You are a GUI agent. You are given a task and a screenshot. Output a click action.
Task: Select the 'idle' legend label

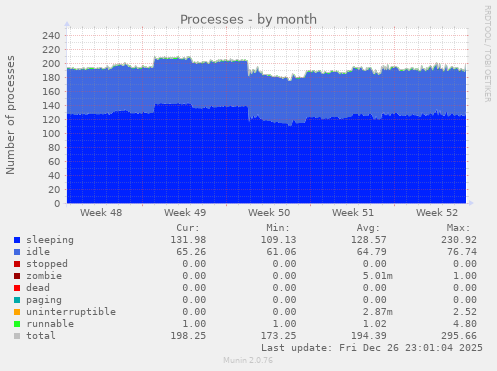pos(38,252)
